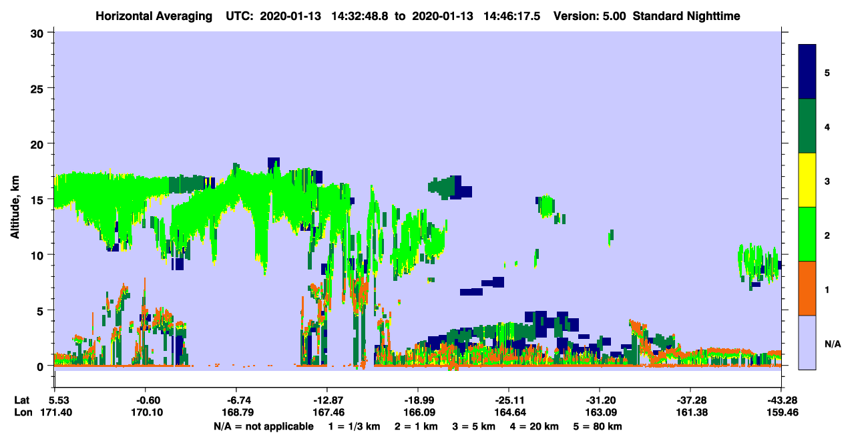This screenshot has height=445, width=868.
Task: Click the bright green colorbar segment labeled 2
Action: click(x=807, y=234)
